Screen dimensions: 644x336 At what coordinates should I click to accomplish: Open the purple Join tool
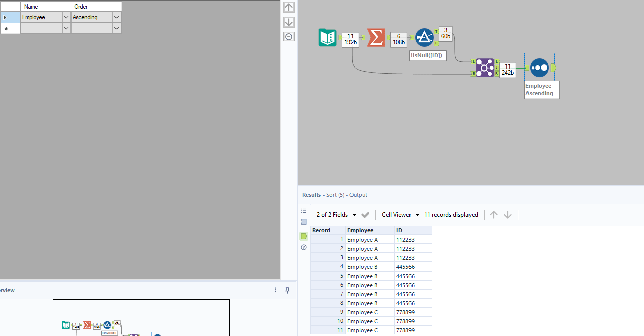(485, 67)
